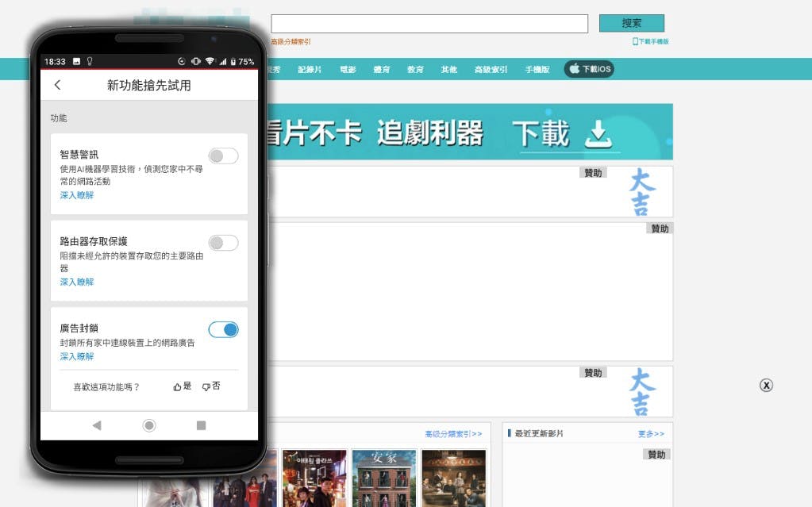Click 更多>> link in 最近更新影片
The width and height of the screenshot is (812, 507).
(x=651, y=434)
